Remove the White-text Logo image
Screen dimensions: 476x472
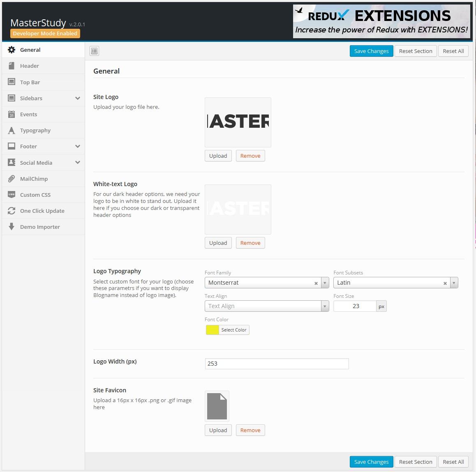click(x=250, y=243)
